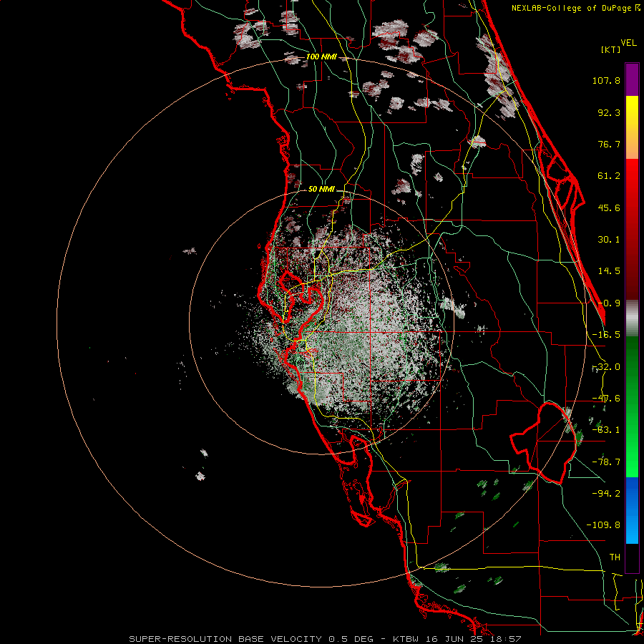644x644 pixels.
Task: Click the 76.7 legend value
Action: point(609,144)
